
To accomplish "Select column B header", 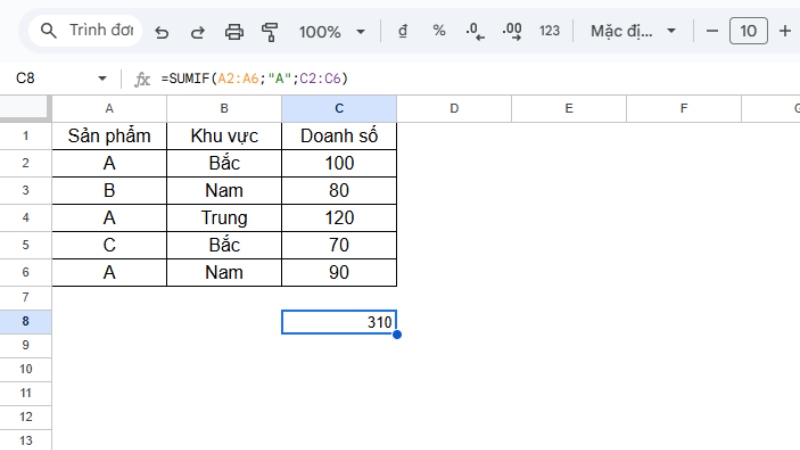I will 224,109.
